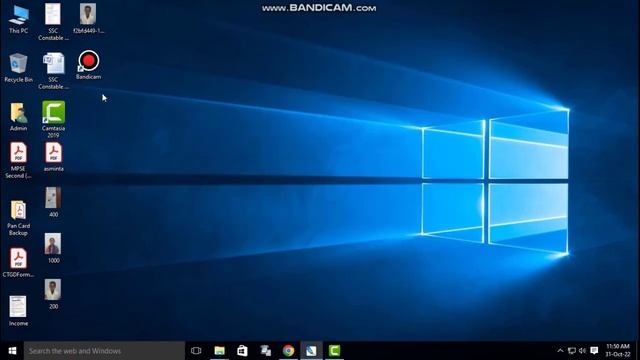Screen dimensions: 640x360
Task: Open Google Chrome from the taskbar
Action: click(289, 351)
